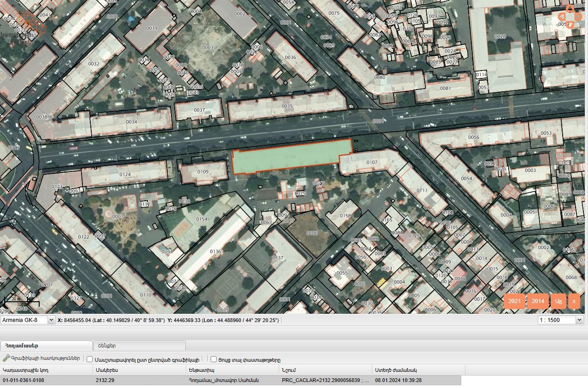The width and height of the screenshot is (588, 388).
Task: Click the orange button right of 2014
Action: tap(558, 301)
